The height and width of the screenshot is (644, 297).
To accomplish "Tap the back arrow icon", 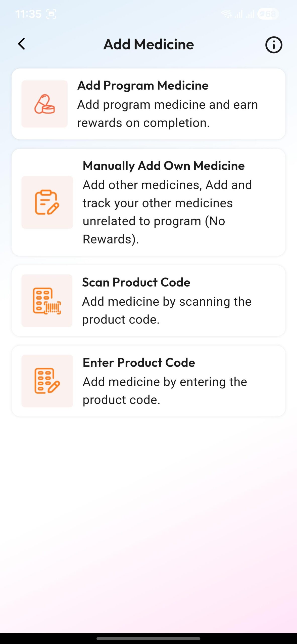I will [x=22, y=44].
